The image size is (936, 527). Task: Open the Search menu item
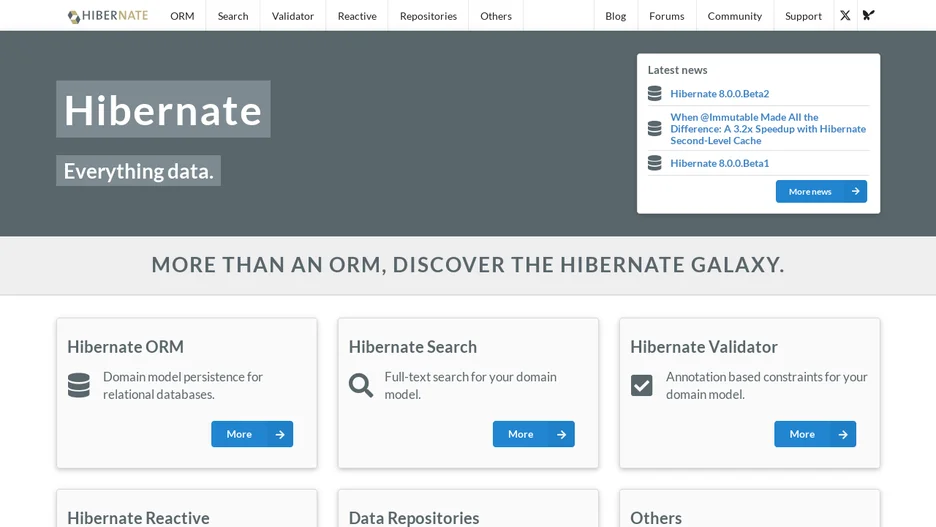[x=233, y=16]
